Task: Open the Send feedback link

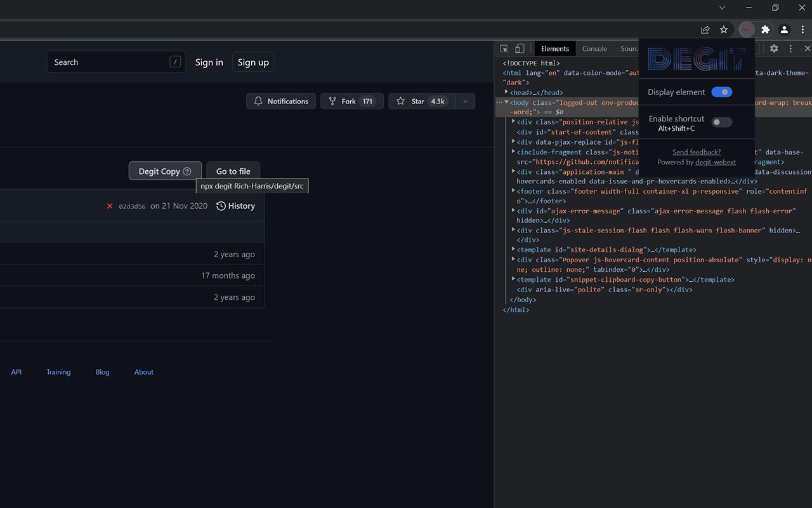Action: (x=697, y=152)
